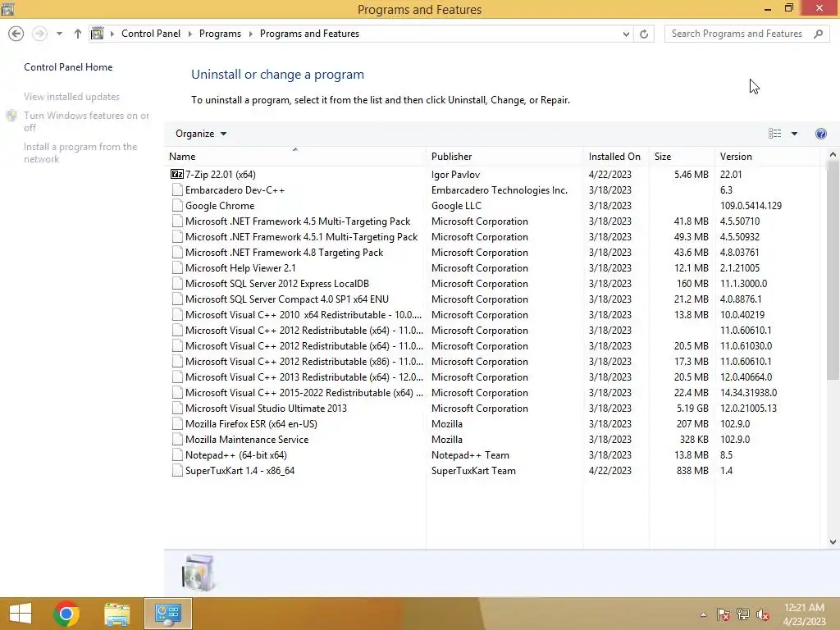Viewport: 840px width, 630px height.
Task: Launch Chrome from the taskbar
Action: [x=66, y=614]
